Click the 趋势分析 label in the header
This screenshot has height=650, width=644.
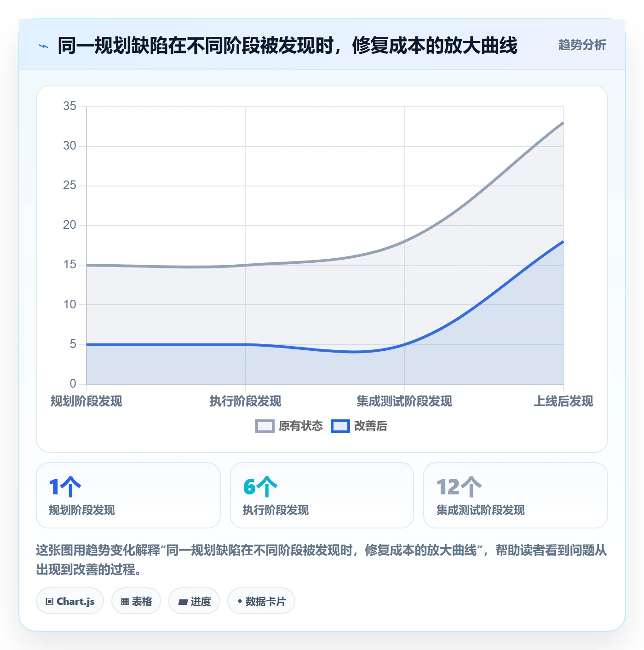point(582,45)
